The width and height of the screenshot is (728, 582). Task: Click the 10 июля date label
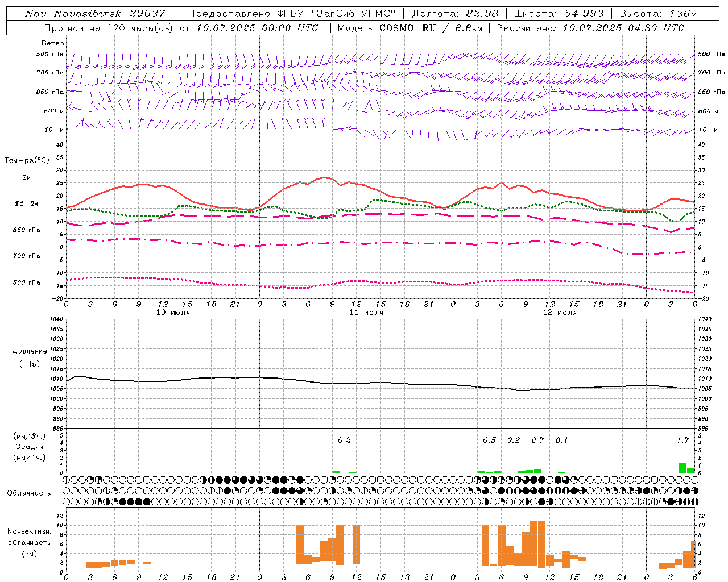tap(173, 313)
